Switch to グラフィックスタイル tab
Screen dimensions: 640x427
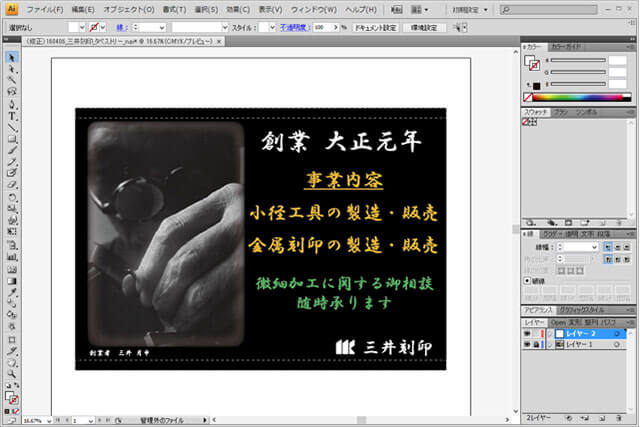tap(582, 310)
